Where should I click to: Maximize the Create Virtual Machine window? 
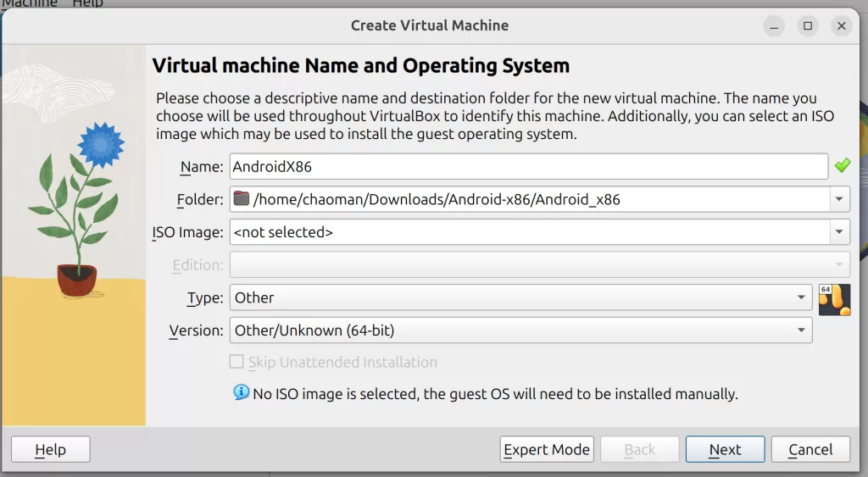808,26
